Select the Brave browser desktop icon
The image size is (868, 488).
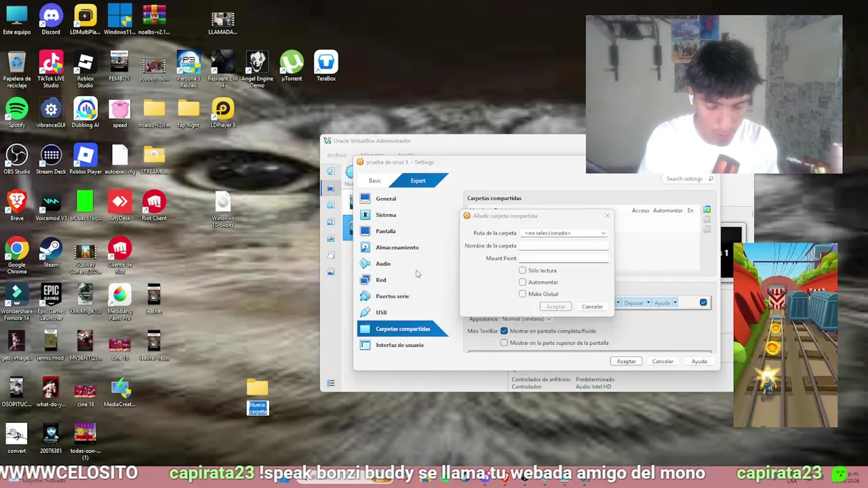point(17,206)
